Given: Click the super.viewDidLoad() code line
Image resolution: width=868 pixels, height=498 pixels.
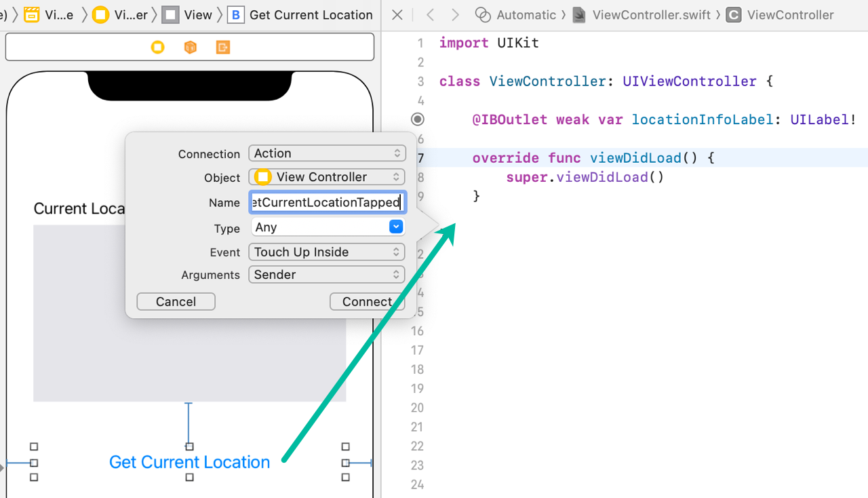Looking at the screenshot, I should tap(585, 177).
